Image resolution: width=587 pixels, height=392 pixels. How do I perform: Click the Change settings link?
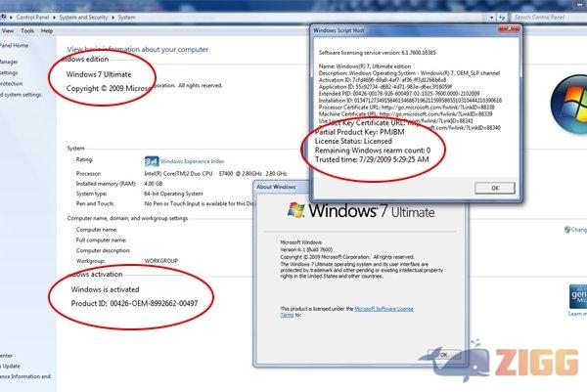click(579, 230)
